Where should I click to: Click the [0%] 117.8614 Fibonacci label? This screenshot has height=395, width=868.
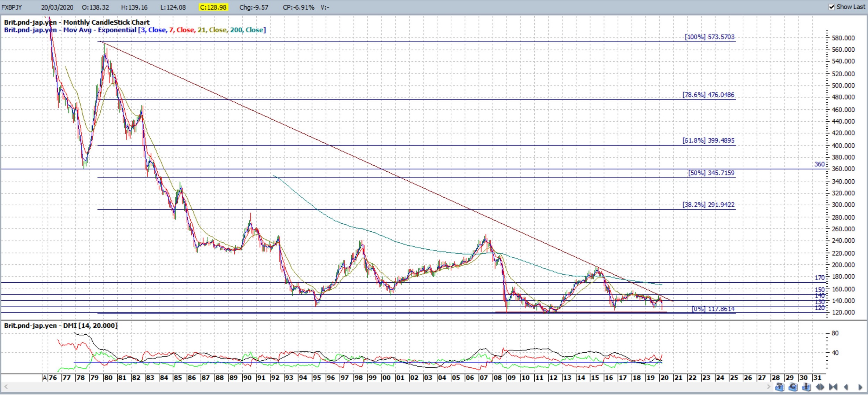[713, 309]
